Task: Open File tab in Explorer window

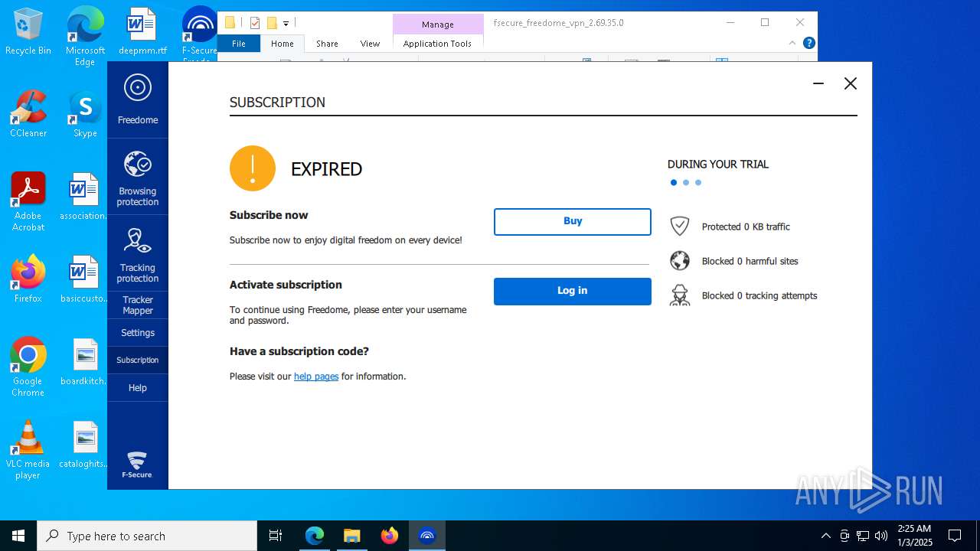Action: (x=239, y=44)
